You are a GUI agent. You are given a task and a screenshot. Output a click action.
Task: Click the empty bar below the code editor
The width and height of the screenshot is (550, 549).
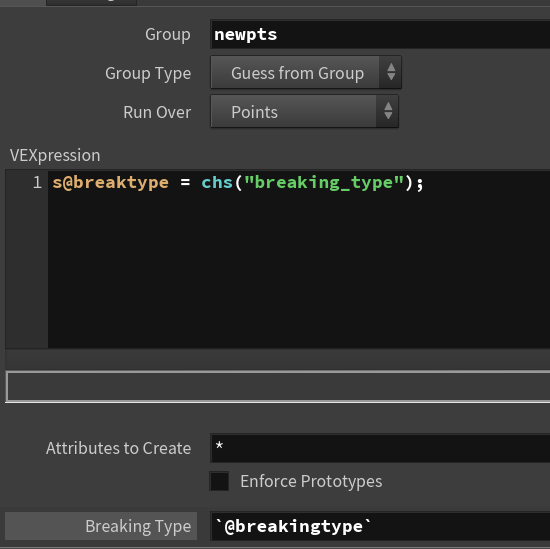pos(278,387)
